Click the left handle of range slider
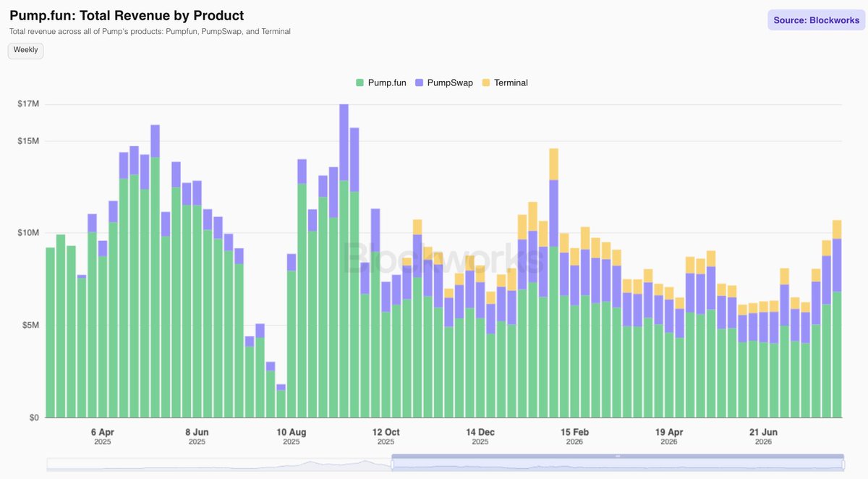Image resolution: width=868 pixels, height=479 pixels. 392,464
